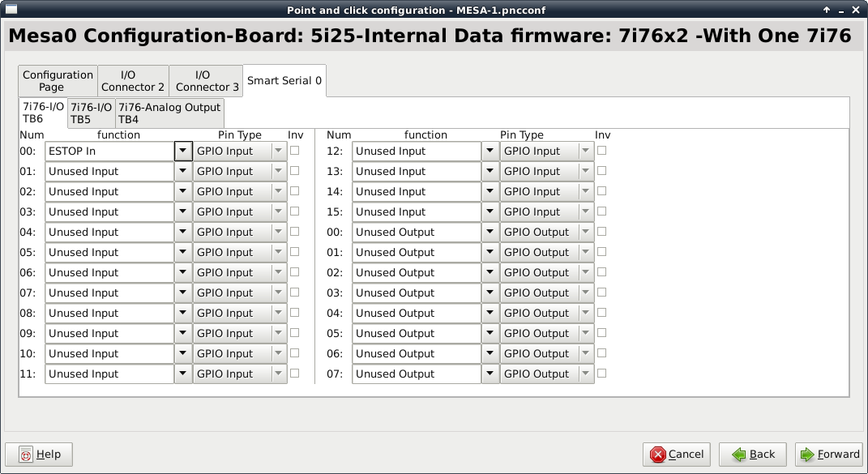The height and width of the screenshot is (474, 868).
Task: Click the function field for input 08
Action: pyautogui.click(x=109, y=314)
